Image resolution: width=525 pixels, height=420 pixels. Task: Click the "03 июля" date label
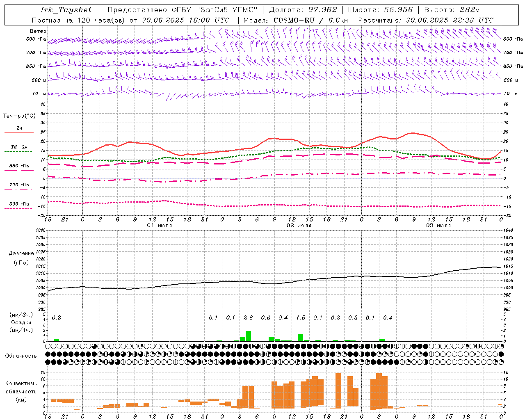tap(438, 226)
